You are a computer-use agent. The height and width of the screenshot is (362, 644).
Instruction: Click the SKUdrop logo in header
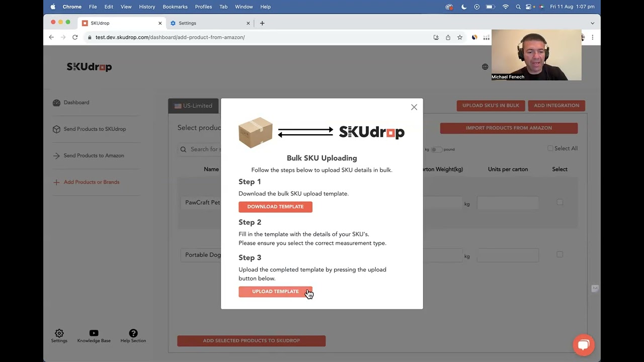[89, 67]
